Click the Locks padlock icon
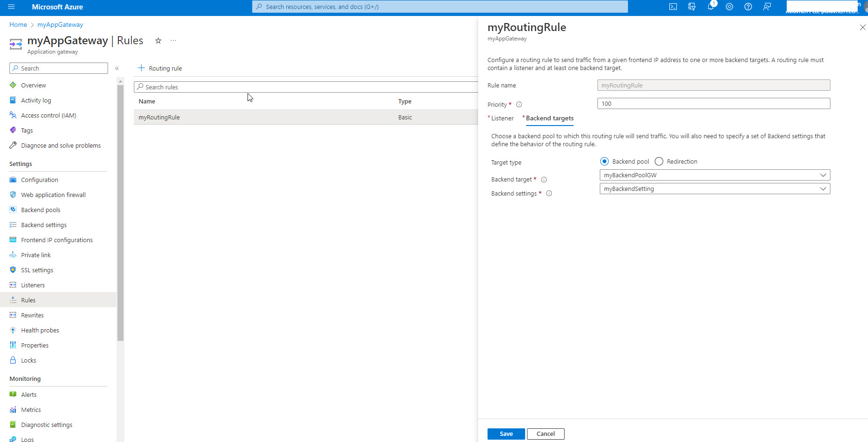Screen dimensions: 868x442 [x=13, y=360]
